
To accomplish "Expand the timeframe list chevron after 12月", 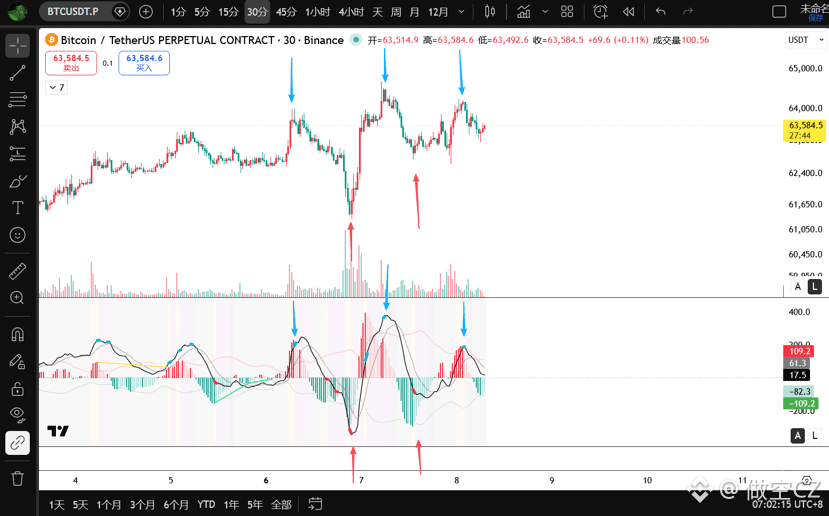I will [x=462, y=12].
